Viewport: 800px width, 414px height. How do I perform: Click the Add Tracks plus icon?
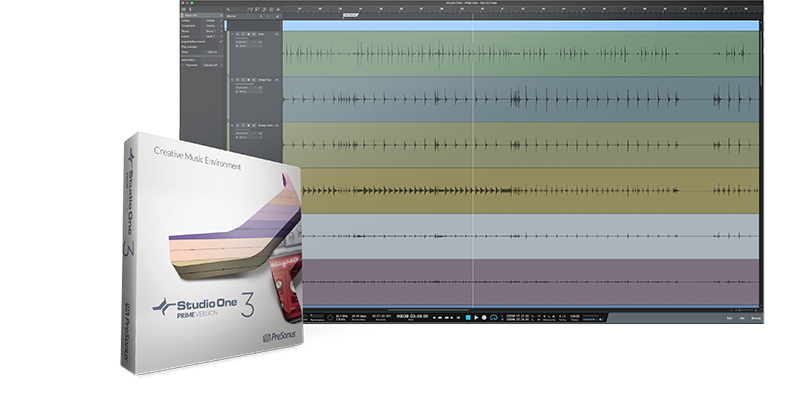pyautogui.click(x=278, y=9)
